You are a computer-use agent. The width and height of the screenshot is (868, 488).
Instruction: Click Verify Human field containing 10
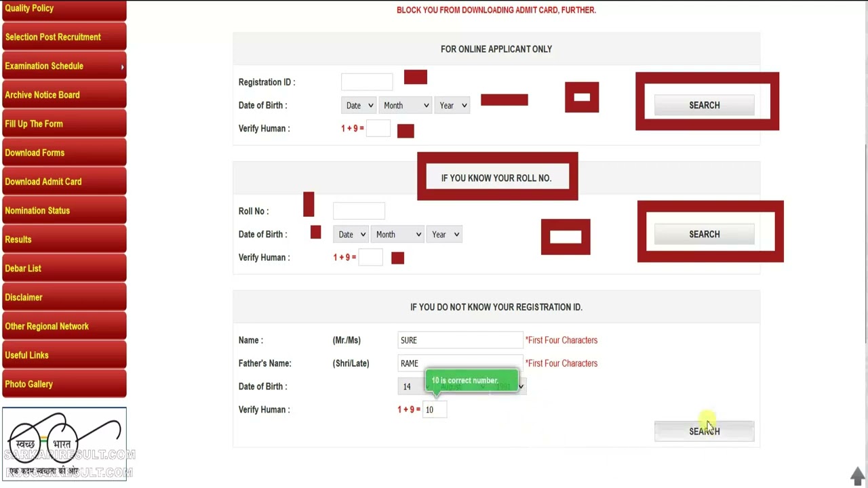(x=434, y=409)
